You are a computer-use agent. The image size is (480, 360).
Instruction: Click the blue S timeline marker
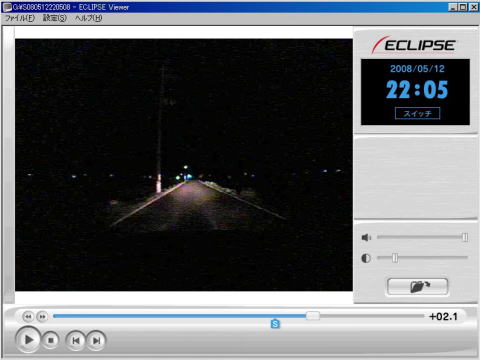pos(275,324)
